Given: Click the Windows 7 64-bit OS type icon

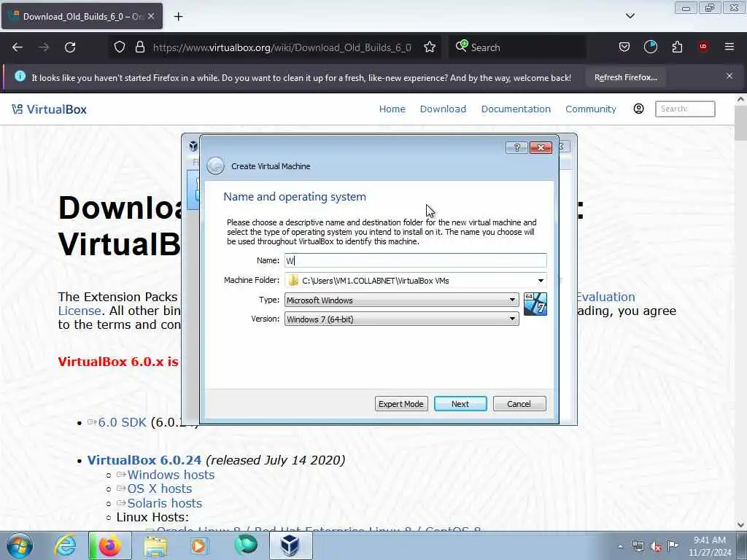Looking at the screenshot, I should 535,304.
